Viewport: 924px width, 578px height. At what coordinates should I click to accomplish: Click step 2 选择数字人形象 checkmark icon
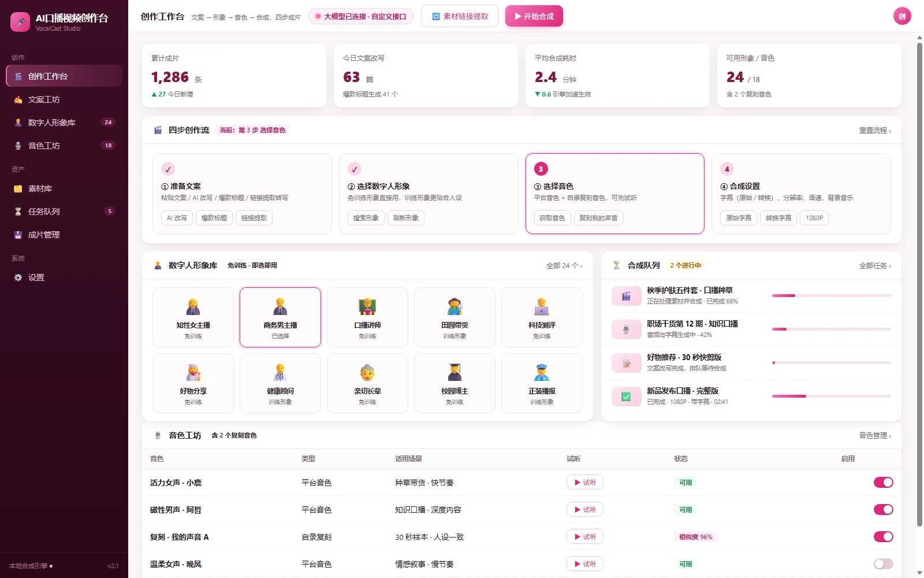point(355,169)
